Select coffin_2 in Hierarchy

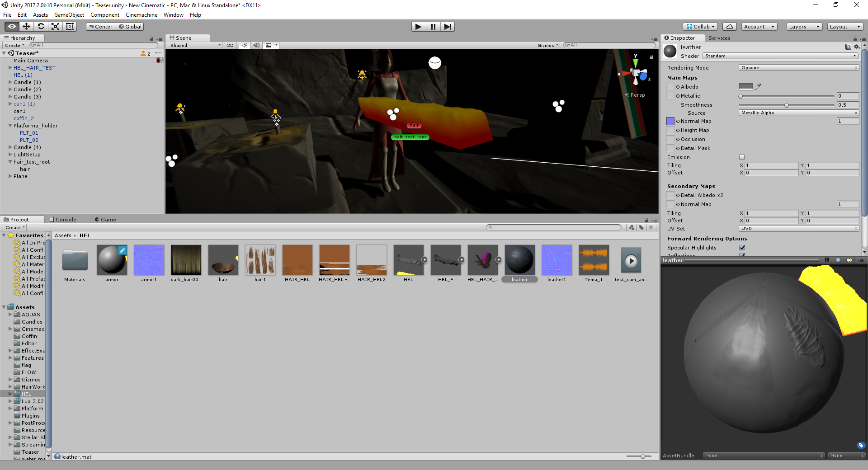click(x=24, y=118)
